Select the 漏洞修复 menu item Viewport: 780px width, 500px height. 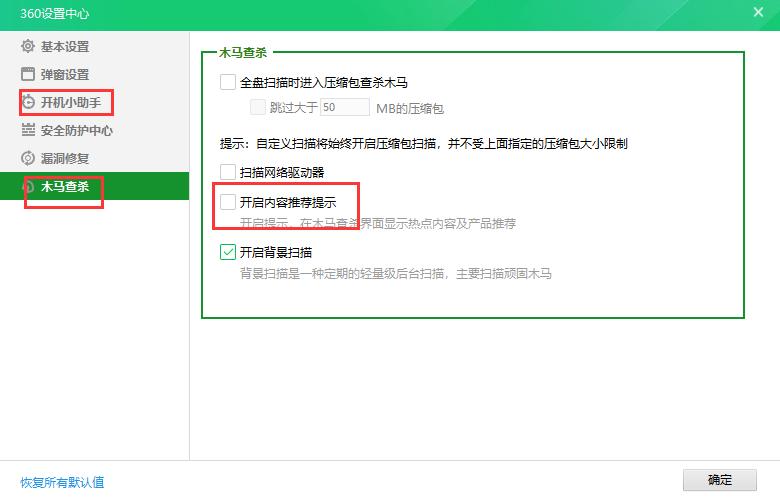(95, 158)
